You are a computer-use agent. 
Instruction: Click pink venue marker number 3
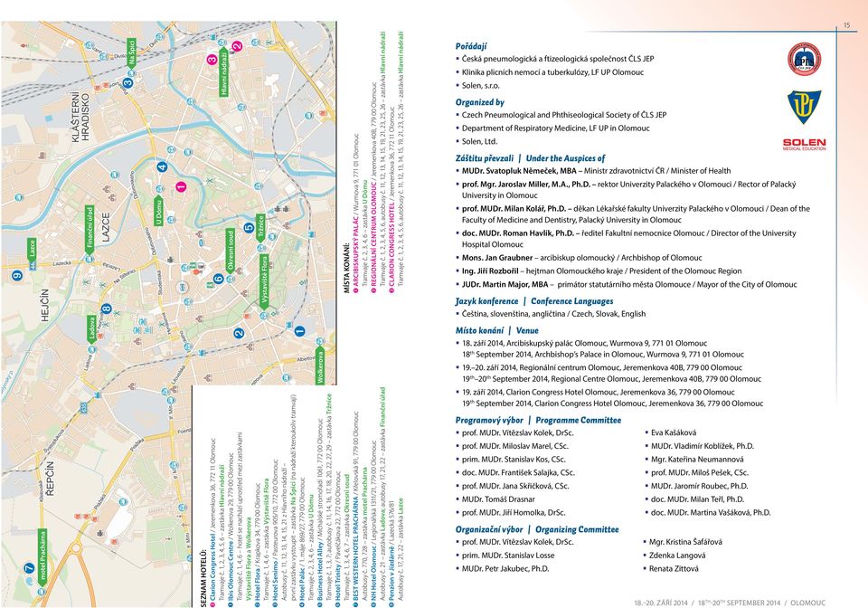[212, 60]
